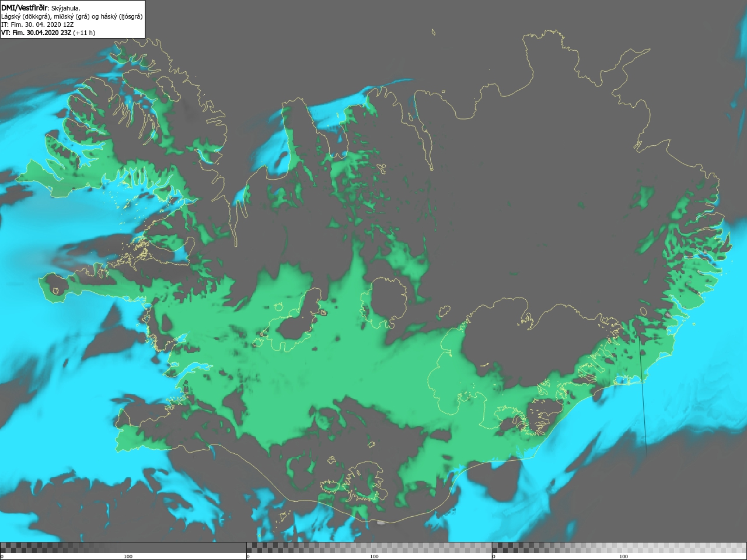This screenshot has height=560, width=747.
Task: Click the "Lágský (dökkgrá), miðský (grá)" legend description line
Action: [72, 16]
